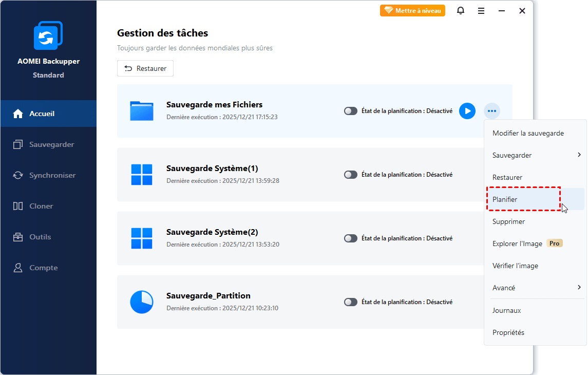The width and height of the screenshot is (588, 375).
Task: Enable schedule toggle for Sauvegarde Système(1)
Action: tap(351, 175)
